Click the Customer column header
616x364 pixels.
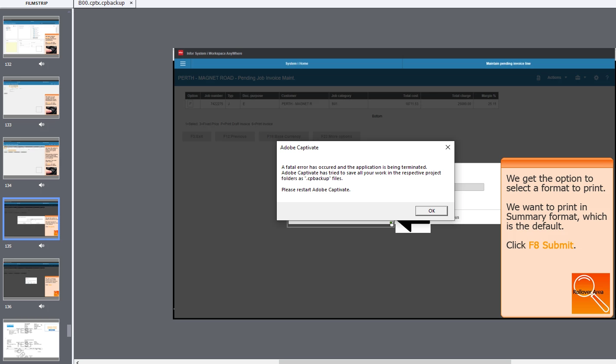click(304, 96)
